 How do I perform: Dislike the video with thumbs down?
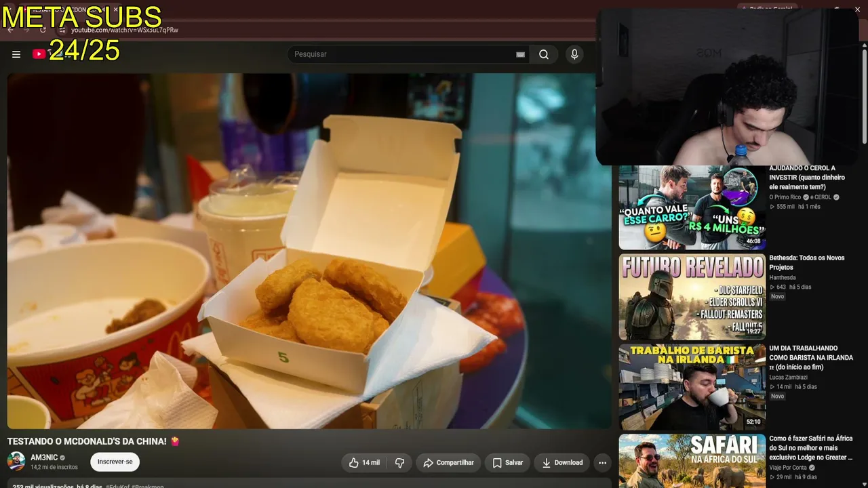click(400, 463)
